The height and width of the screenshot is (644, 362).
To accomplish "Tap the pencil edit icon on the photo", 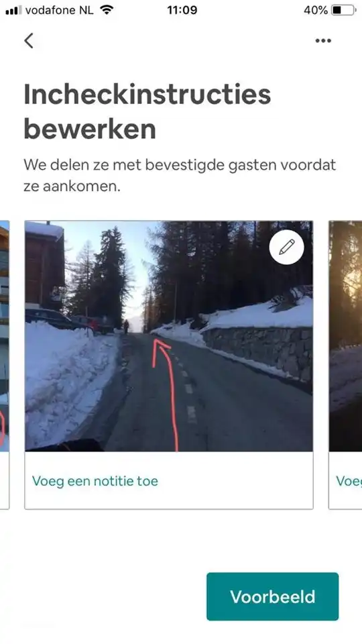I will 286,248.
